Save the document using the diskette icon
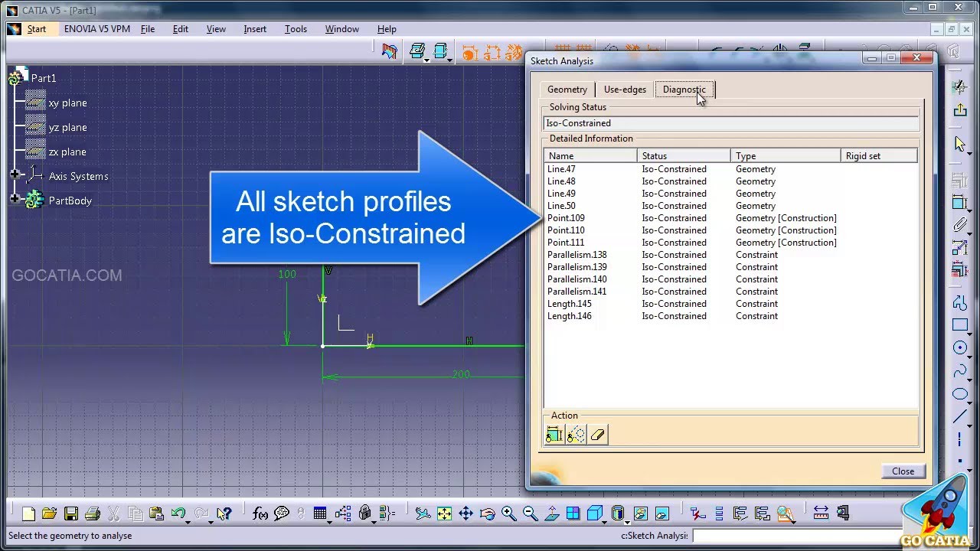 click(x=70, y=514)
